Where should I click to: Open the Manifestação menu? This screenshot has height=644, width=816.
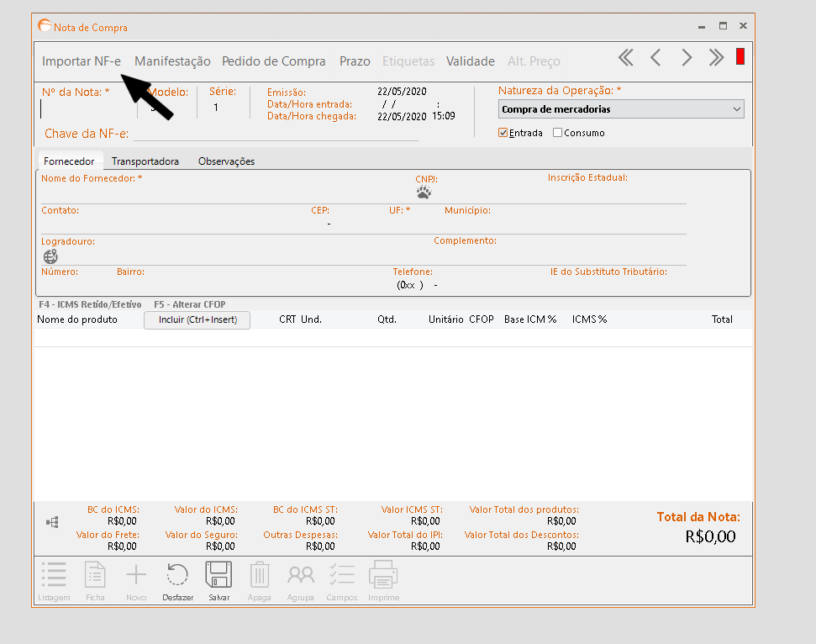[x=172, y=61]
